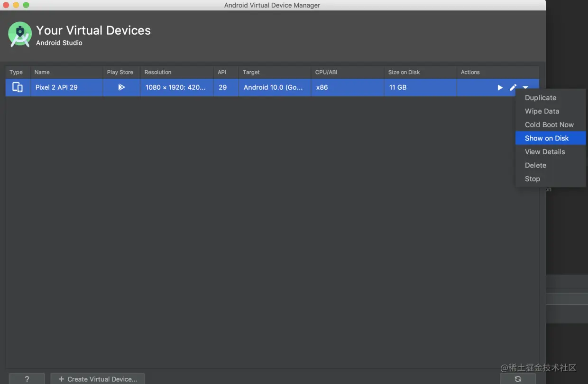
Task: Sort by the Type column header
Action: (18, 72)
